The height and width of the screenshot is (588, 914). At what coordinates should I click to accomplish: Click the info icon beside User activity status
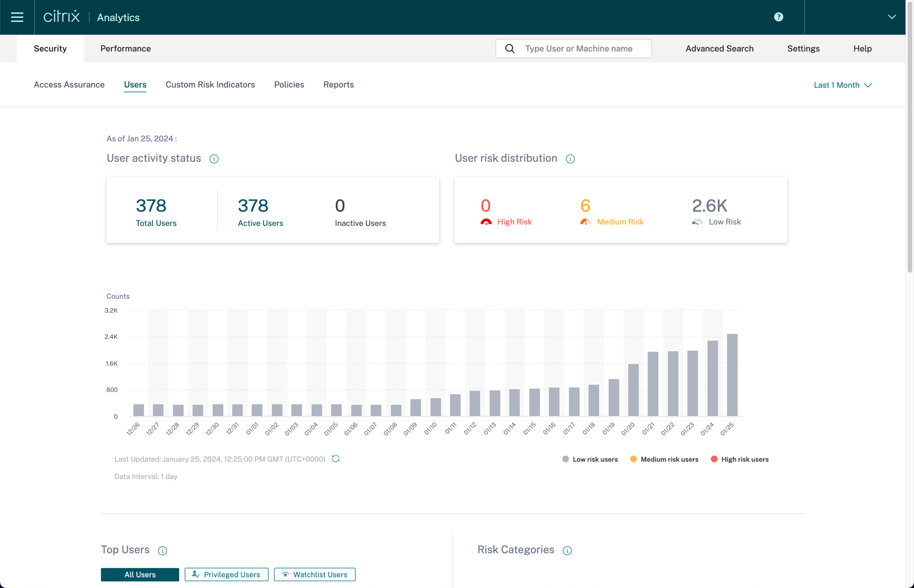214,159
